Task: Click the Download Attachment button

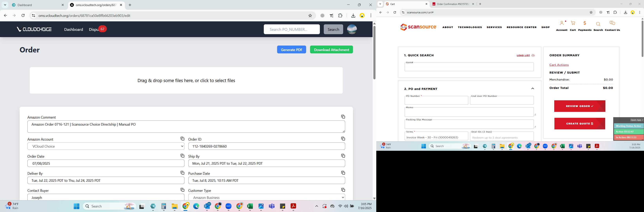Action: [x=331, y=49]
